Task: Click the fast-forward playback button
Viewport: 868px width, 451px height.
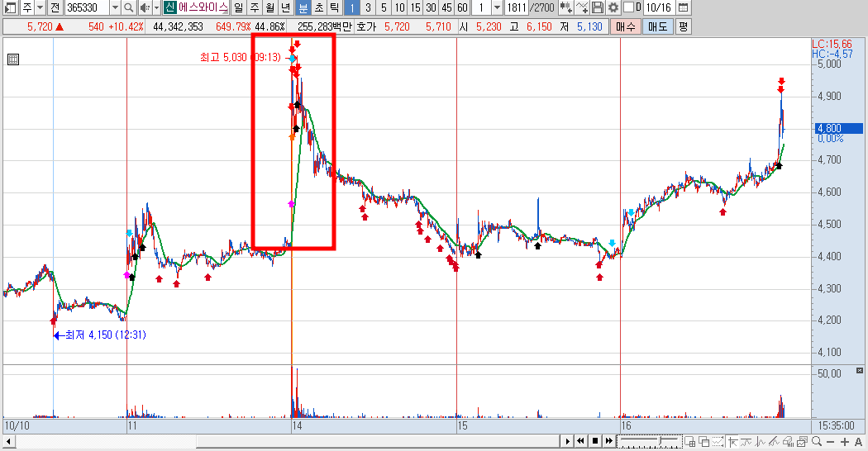Action: [x=609, y=441]
